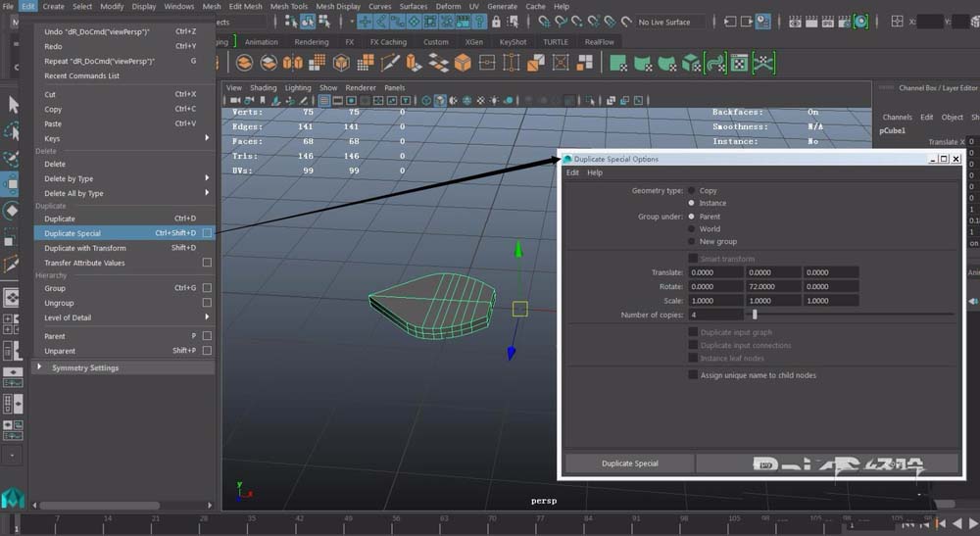This screenshot has height=536, width=980.
Task: Open the Delete by Type submenu
Action: tap(123, 178)
